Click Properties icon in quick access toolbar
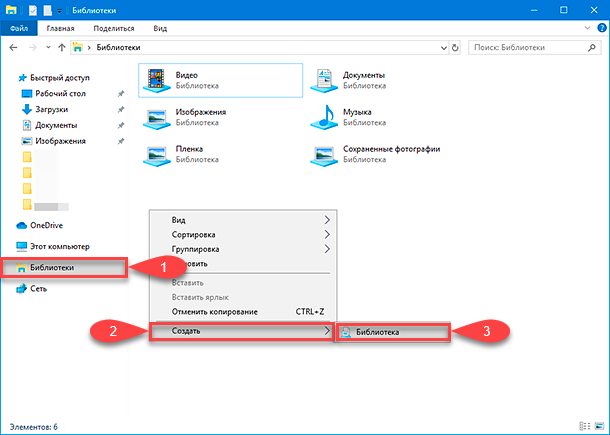Image resolution: width=610 pixels, height=435 pixels. click(x=33, y=10)
